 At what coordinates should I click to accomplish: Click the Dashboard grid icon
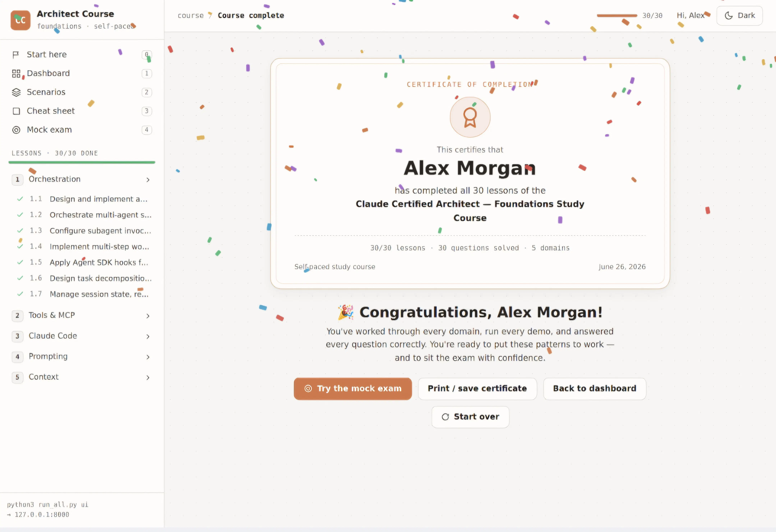click(16, 73)
